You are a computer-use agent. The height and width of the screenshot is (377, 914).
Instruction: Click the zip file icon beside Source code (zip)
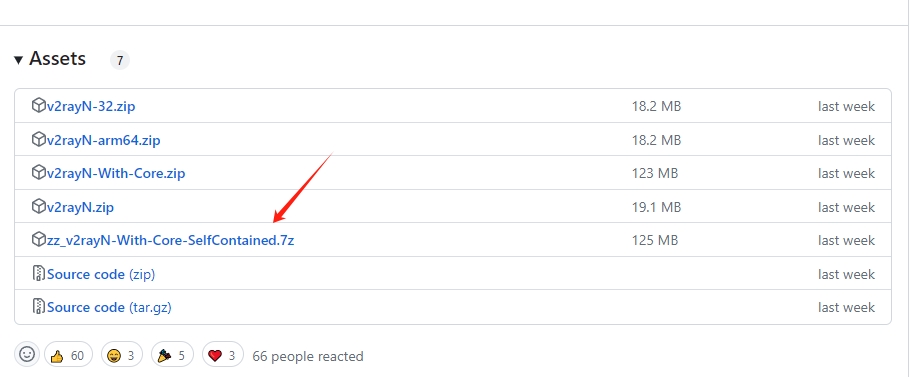[38, 273]
